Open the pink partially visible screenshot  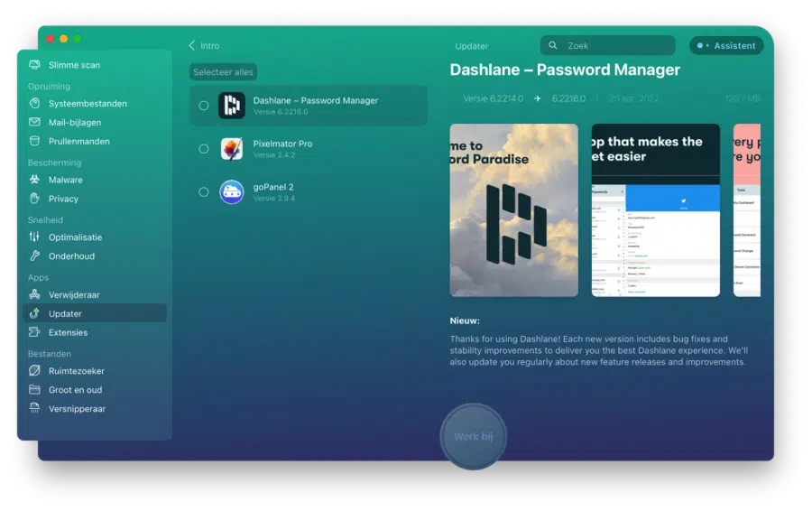tap(747, 209)
